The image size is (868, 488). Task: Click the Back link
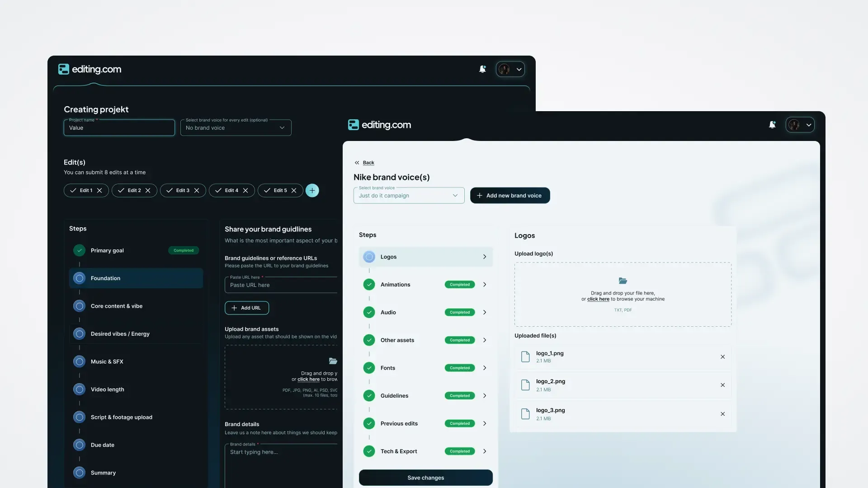(368, 163)
